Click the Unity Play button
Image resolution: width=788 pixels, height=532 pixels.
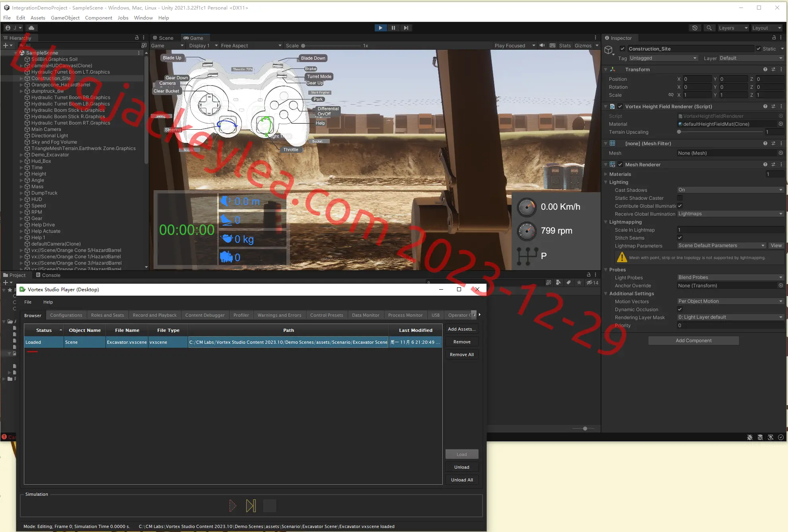(380, 28)
